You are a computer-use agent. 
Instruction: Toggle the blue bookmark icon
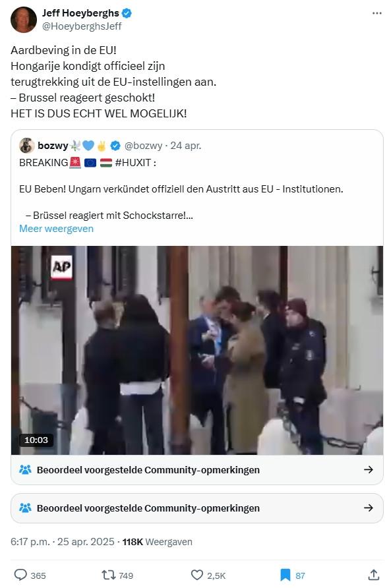point(285,575)
